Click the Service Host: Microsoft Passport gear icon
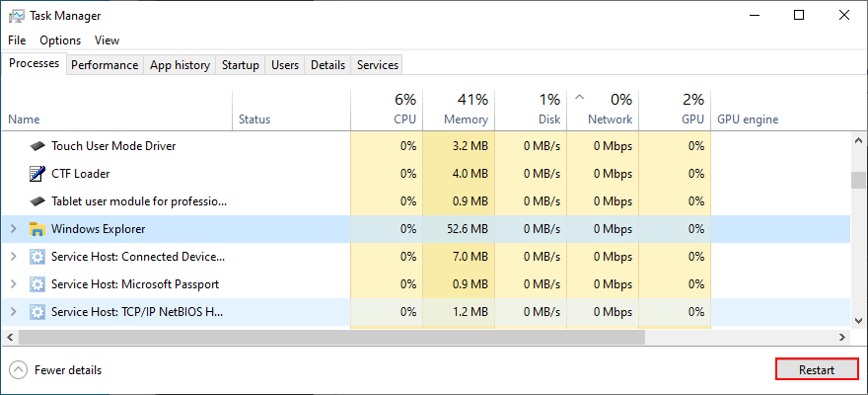Image resolution: width=868 pixels, height=395 pixels. 37,284
